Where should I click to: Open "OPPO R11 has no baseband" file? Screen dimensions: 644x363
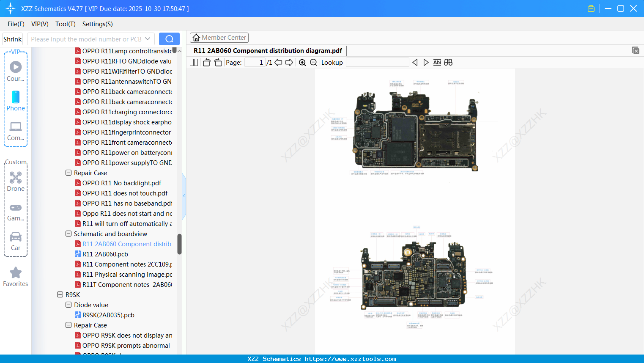point(123,203)
